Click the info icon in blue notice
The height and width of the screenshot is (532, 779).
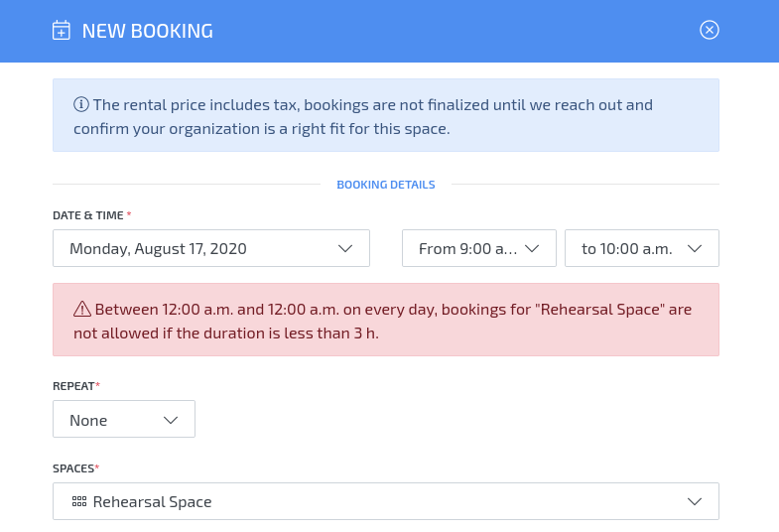[x=81, y=104]
